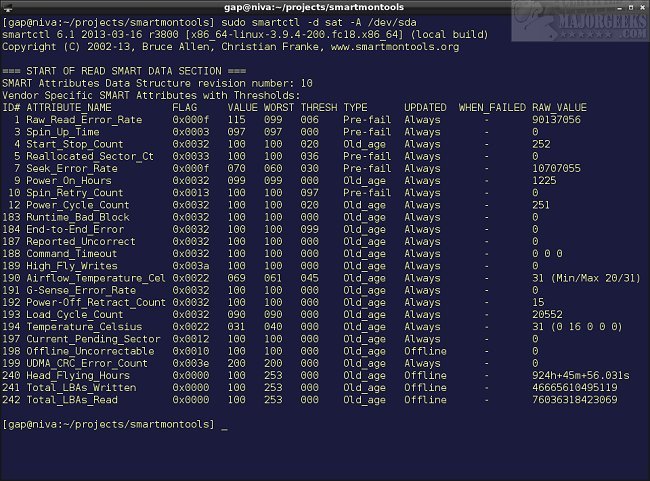Screen dimensions: 650x481
Task: Click the shell prompt at bottom
Action: click(109, 425)
